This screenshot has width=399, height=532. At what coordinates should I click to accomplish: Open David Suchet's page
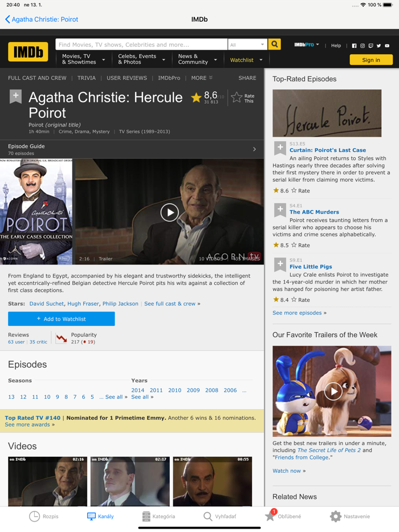[47, 304]
